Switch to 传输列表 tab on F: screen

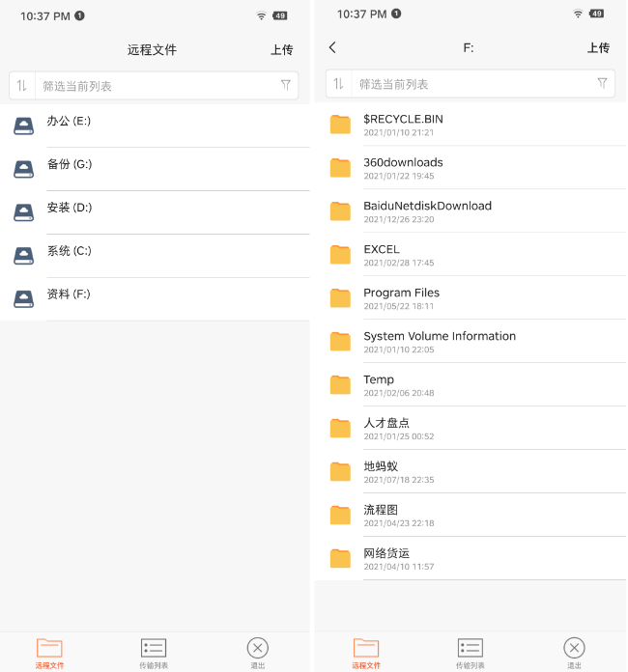[x=471, y=654]
